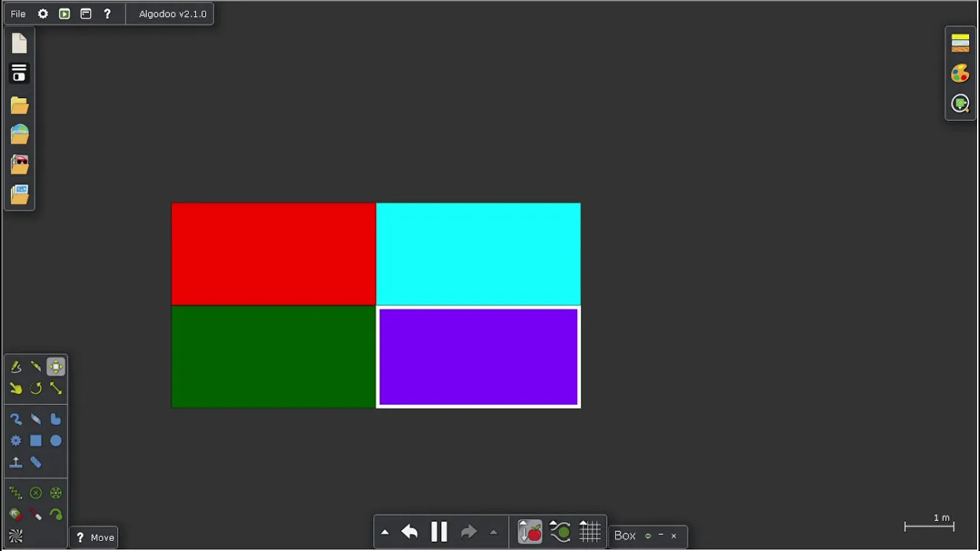This screenshot has height=551, width=980.
Task: Redo the undone action
Action: click(469, 532)
